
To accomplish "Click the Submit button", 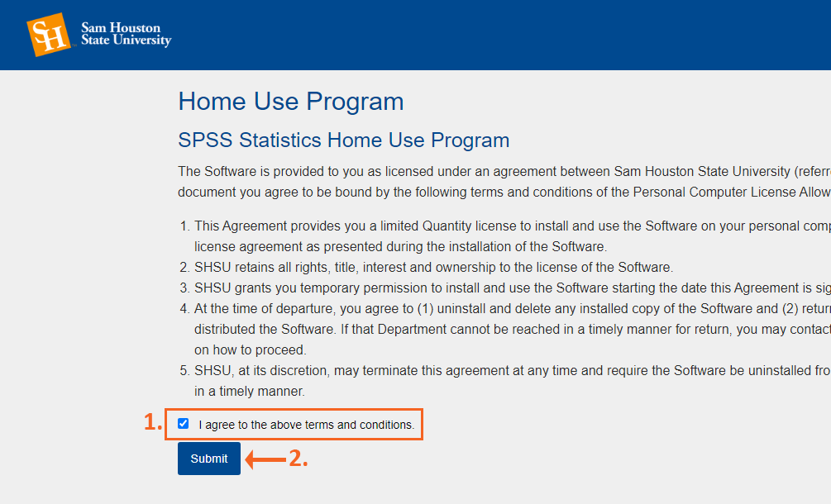I will tap(209, 459).
